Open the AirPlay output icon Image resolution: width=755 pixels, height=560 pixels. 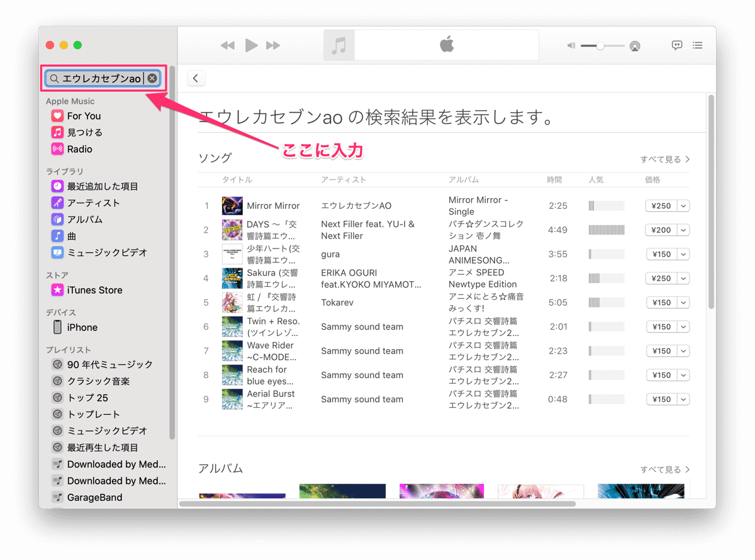(635, 46)
